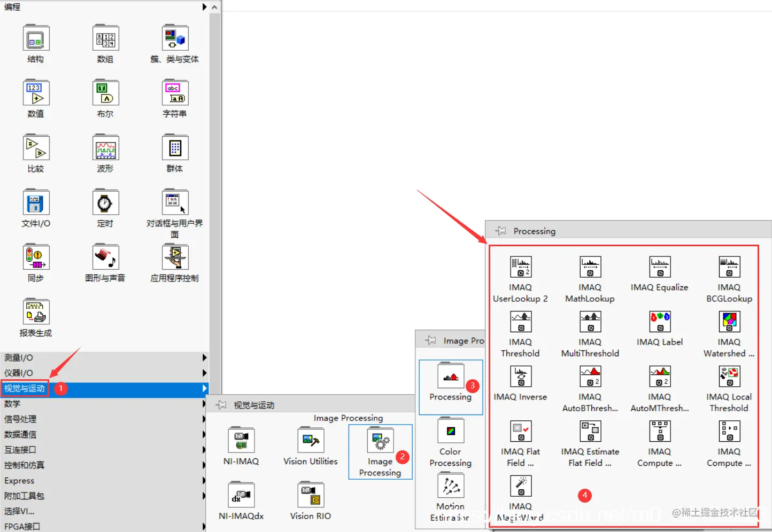The image size is (772, 532).
Task: Select the 波形 (Waveform) palette icon
Action: pos(105,148)
